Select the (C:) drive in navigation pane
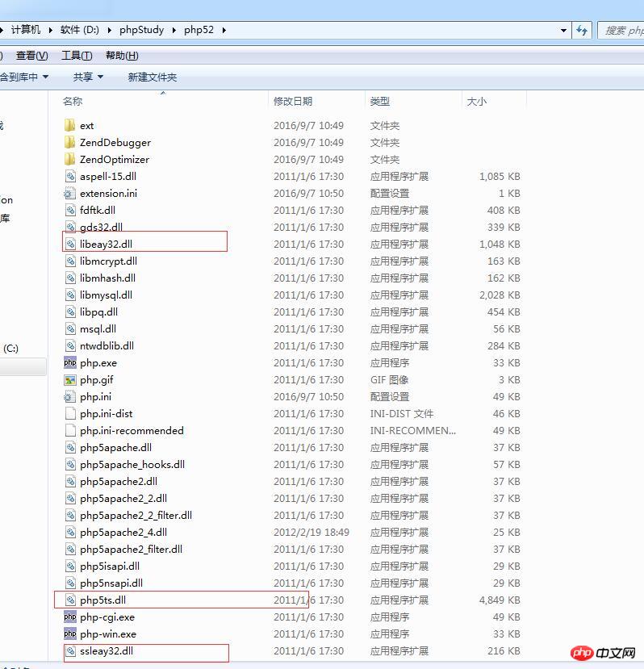This screenshot has height=669, width=644. pos(10,348)
